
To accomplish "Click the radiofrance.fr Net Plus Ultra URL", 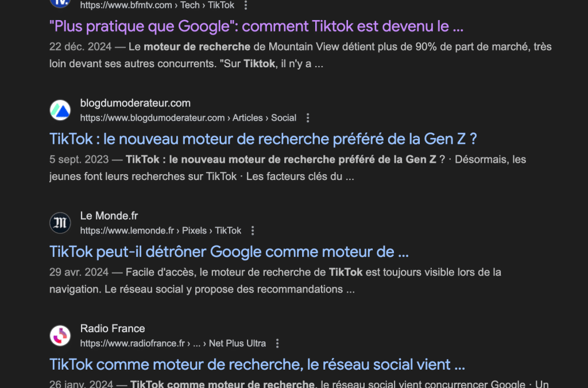I will pos(173,343).
